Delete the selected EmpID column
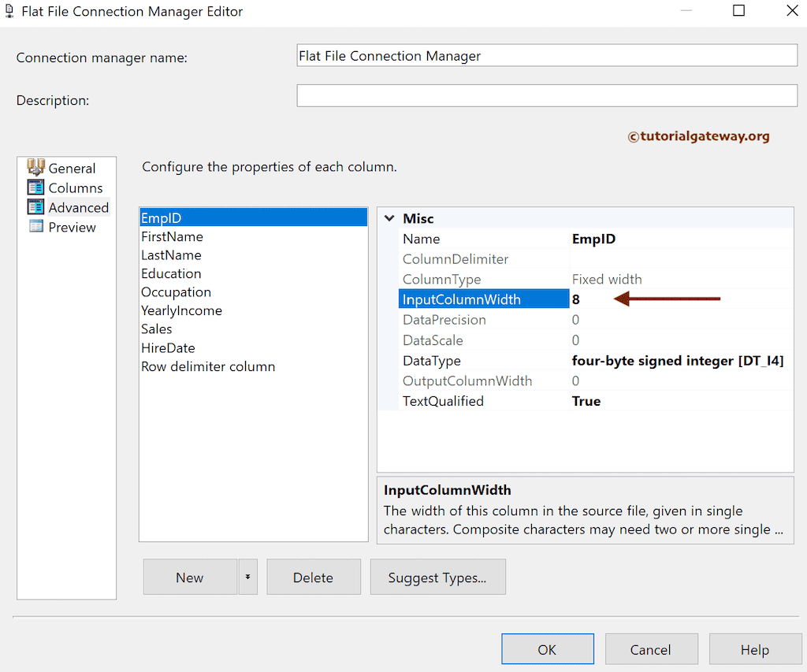 (x=314, y=577)
